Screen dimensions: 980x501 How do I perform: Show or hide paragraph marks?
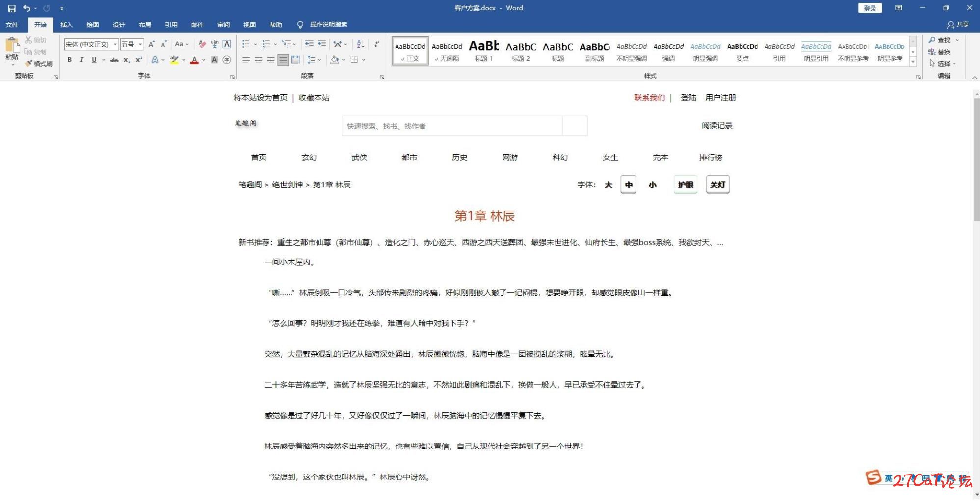376,44
